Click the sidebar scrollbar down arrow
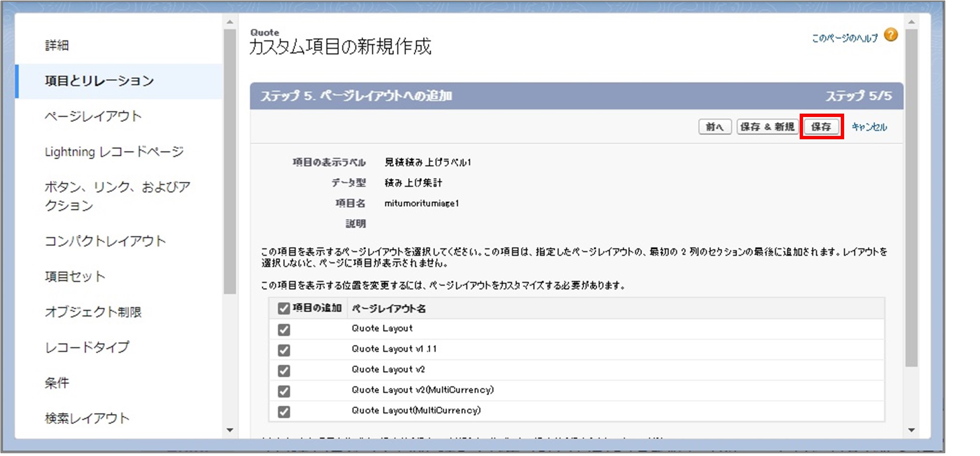The image size is (980, 456). coord(230,430)
